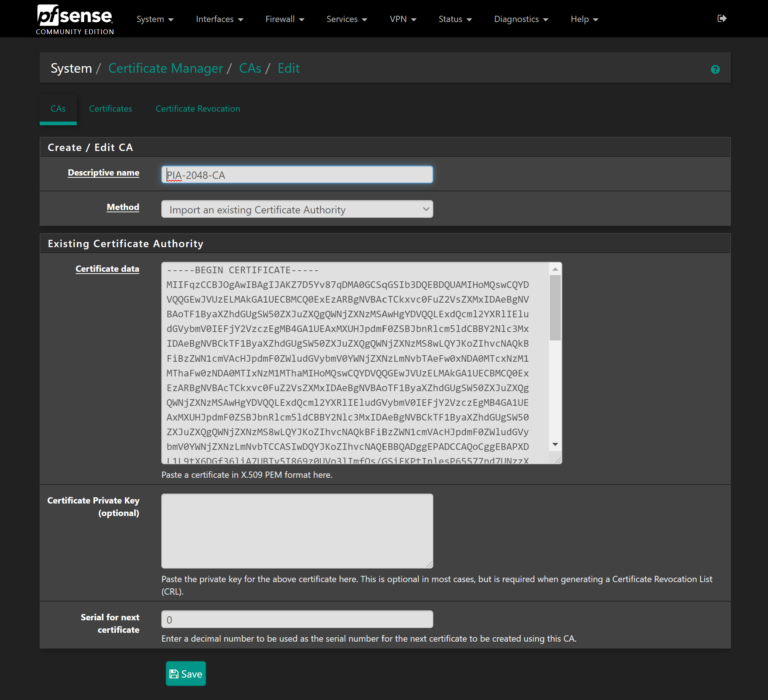This screenshot has height=700, width=768.
Task: Click the Certificate data scrollbar thumb
Action: (x=555, y=307)
